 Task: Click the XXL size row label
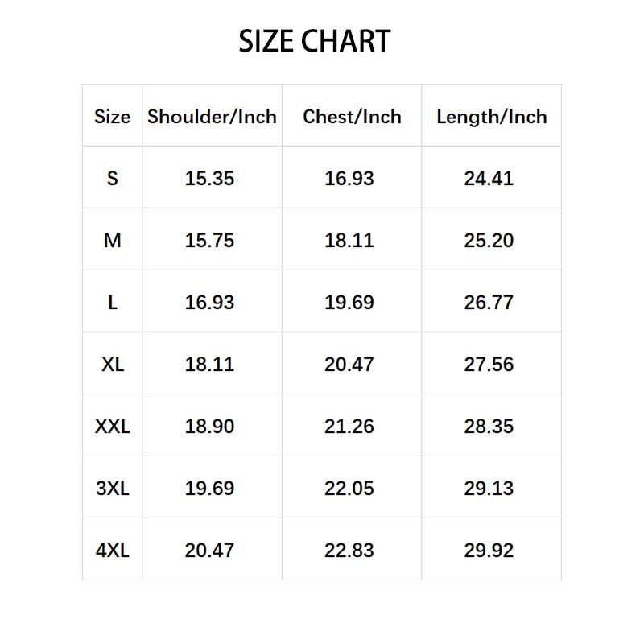click(x=113, y=427)
